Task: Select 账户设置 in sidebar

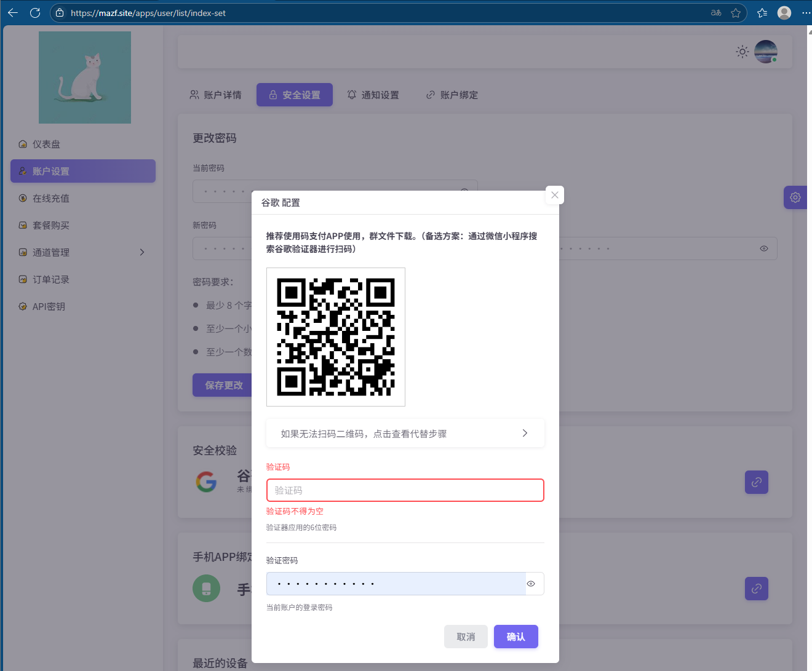Action: [83, 171]
